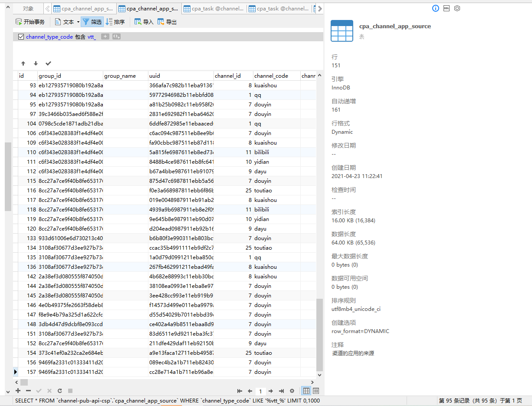Click the tab scroll left chevron

click(x=47, y=9)
